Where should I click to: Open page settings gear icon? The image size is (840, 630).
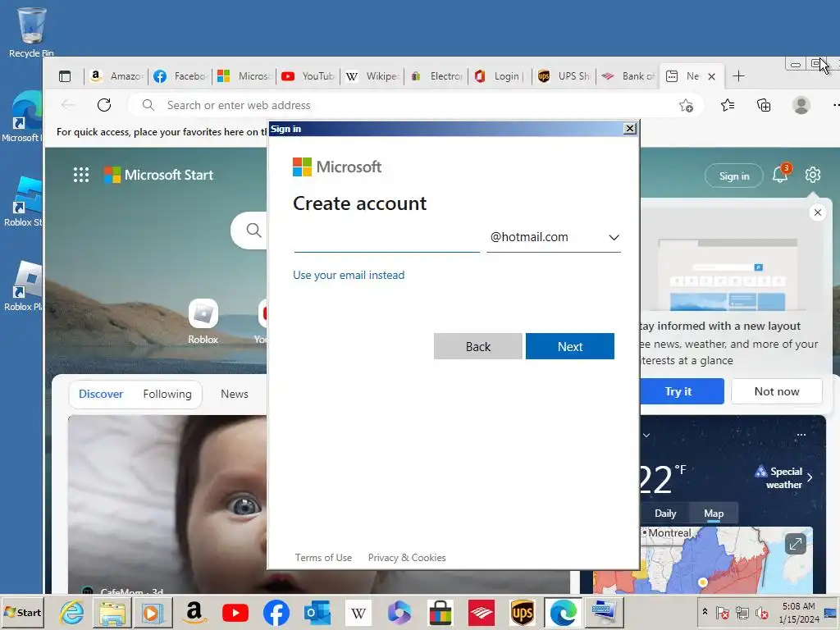pyautogui.click(x=813, y=175)
